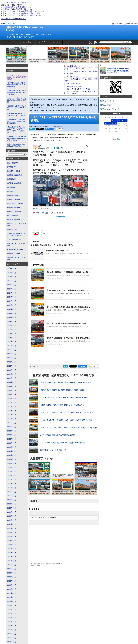Open the 2024年12月 monthly archive
Image resolution: width=138 pixels, height=644 pixels.
(11, 285)
